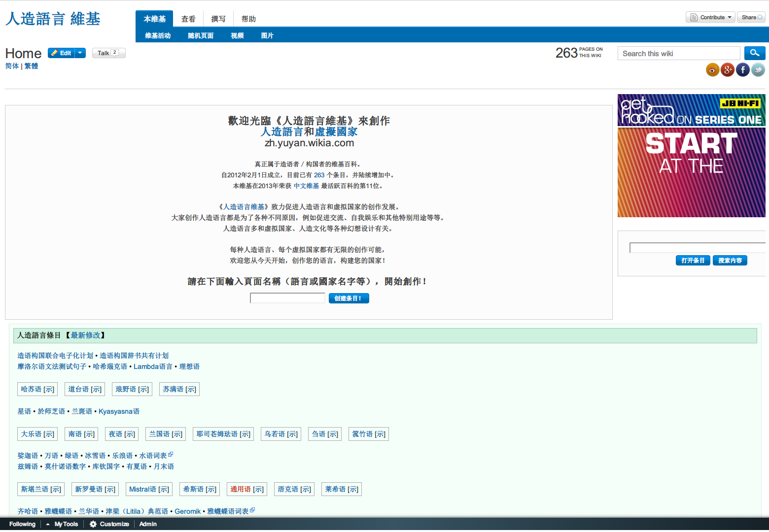
Task: Click the Customize gear toolbar item
Action: click(x=109, y=524)
